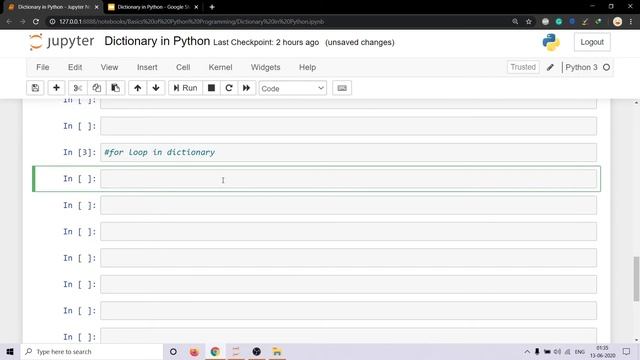Screen dimensions: 640x360
Task: Click the notebook vertical scrollbar thumb
Action: click(636, 279)
